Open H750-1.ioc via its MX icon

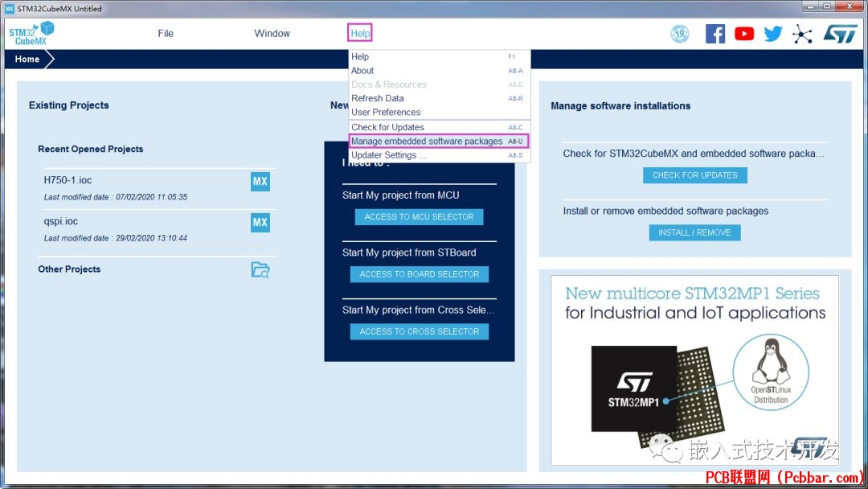260,181
